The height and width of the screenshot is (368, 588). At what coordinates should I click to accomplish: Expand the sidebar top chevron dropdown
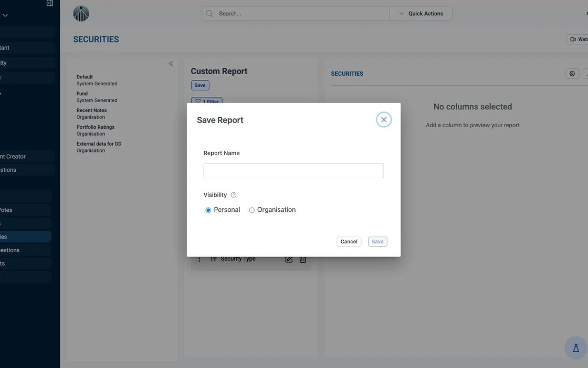[x=5, y=15]
